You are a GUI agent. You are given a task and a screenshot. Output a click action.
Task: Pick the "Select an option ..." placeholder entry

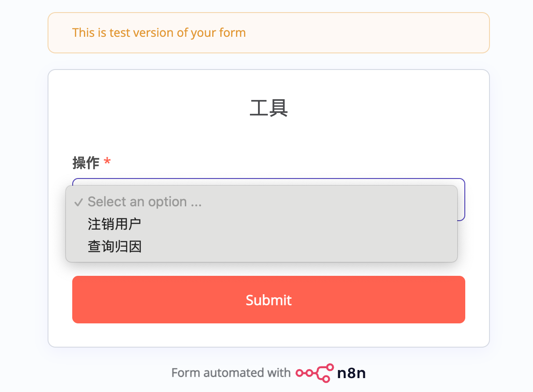144,202
